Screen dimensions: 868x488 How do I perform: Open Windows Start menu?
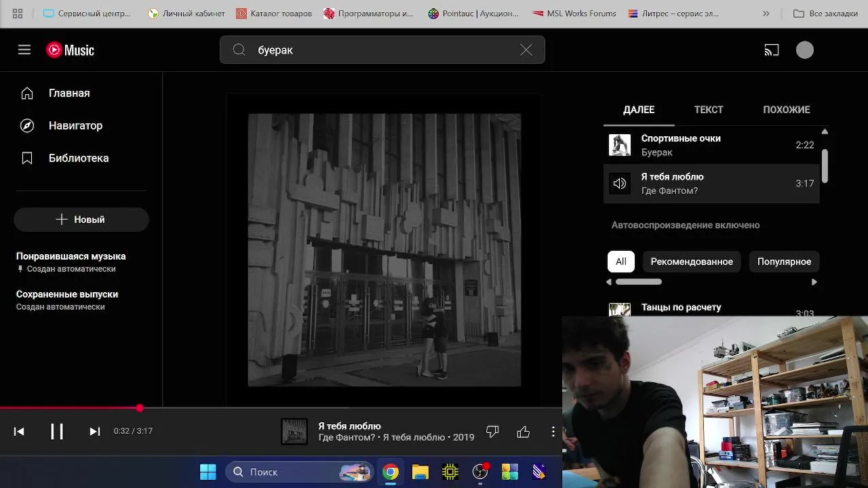[208, 472]
